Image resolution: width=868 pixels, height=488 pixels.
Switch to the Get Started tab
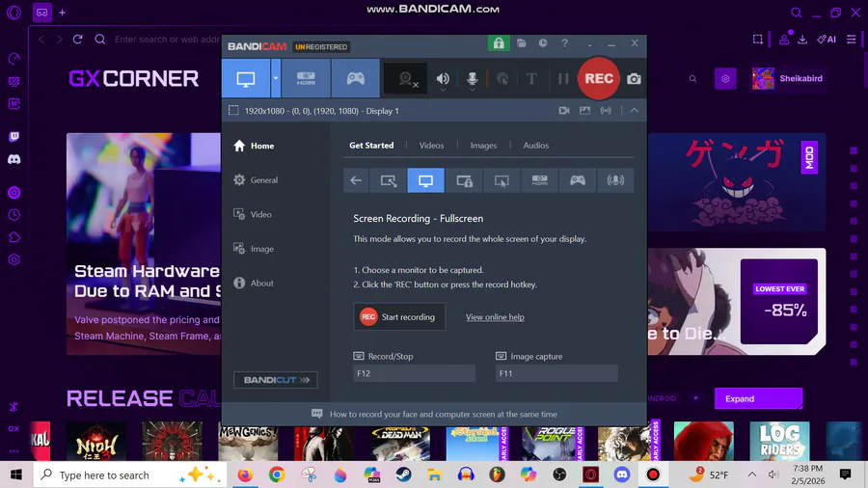(x=371, y=146)
